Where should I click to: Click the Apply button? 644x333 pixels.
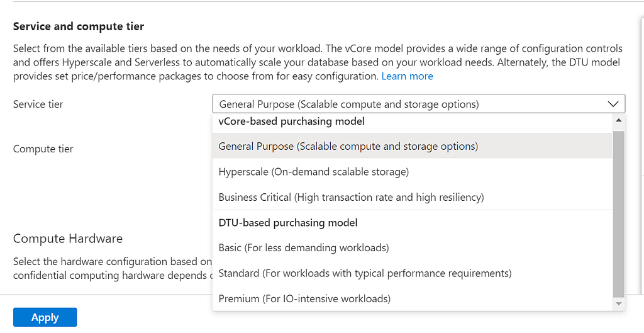[x=45, y=317]
